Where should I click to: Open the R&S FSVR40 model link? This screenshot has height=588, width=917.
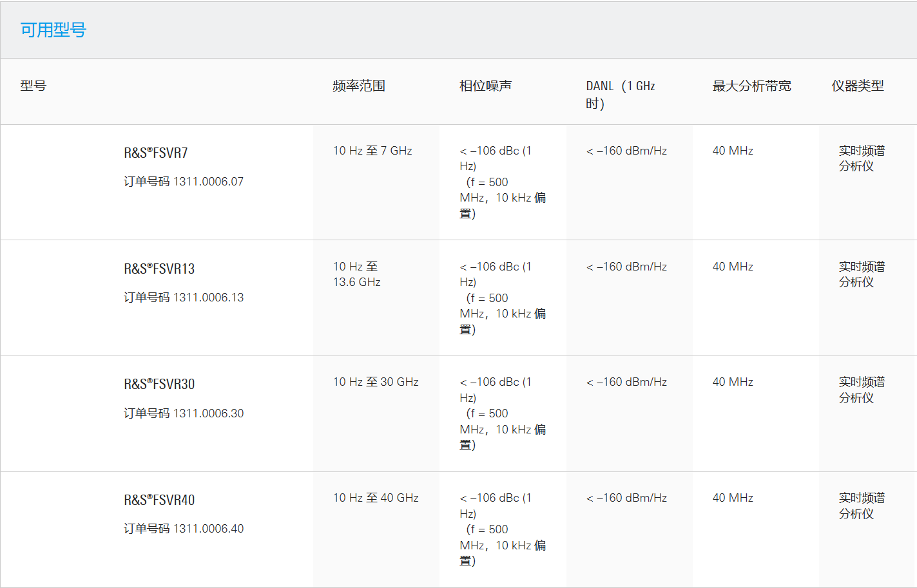pyautogui.click(x=159, y=500)
